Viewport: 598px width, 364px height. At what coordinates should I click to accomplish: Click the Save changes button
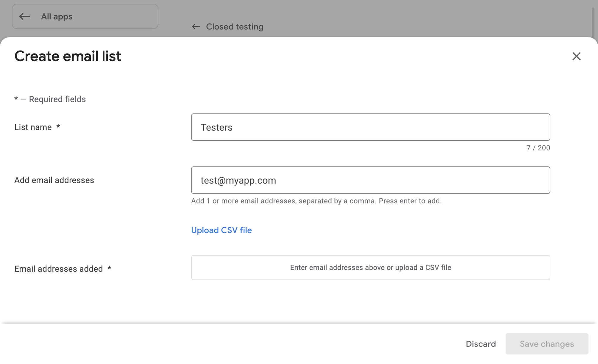coord(547,344)
